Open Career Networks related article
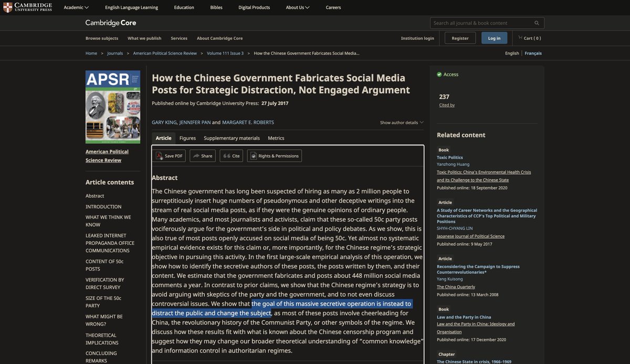Image resolution: width=630 pixels, height=364 pixels. 487,216
